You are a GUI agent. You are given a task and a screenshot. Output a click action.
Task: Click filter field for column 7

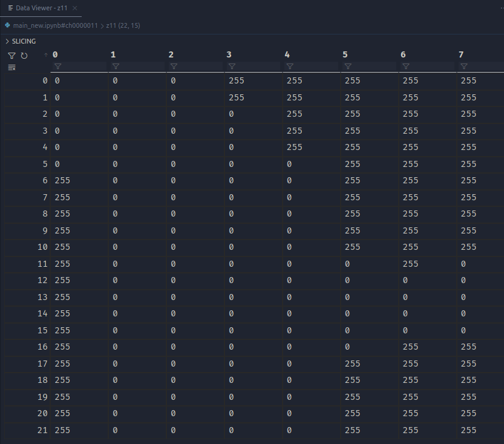point(481,66)
